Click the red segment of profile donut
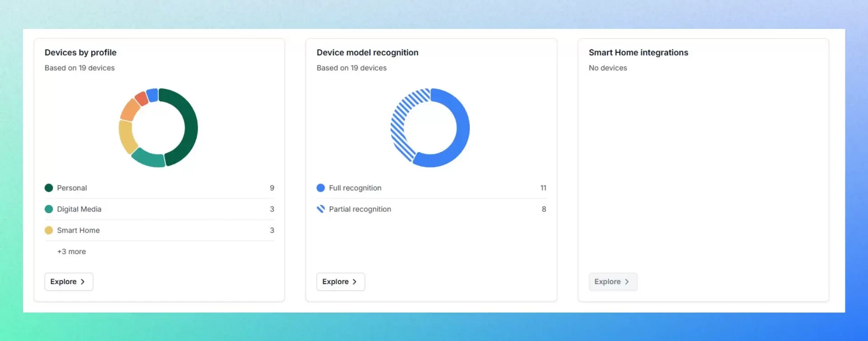 click(142, 98)
